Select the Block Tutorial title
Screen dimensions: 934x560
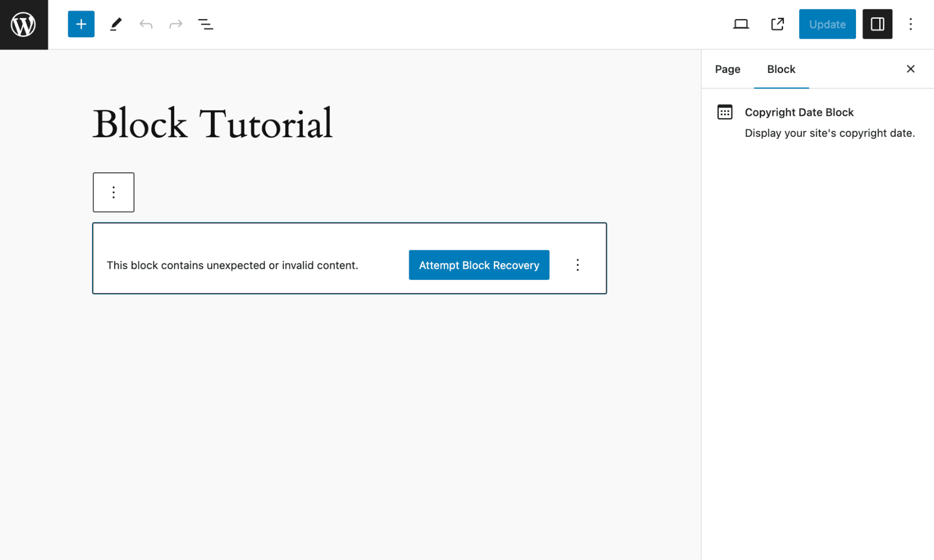click(x=213, y=122)
